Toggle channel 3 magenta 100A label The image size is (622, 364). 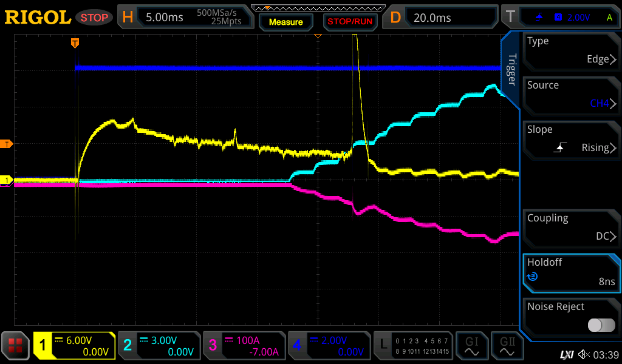(243, 346)
